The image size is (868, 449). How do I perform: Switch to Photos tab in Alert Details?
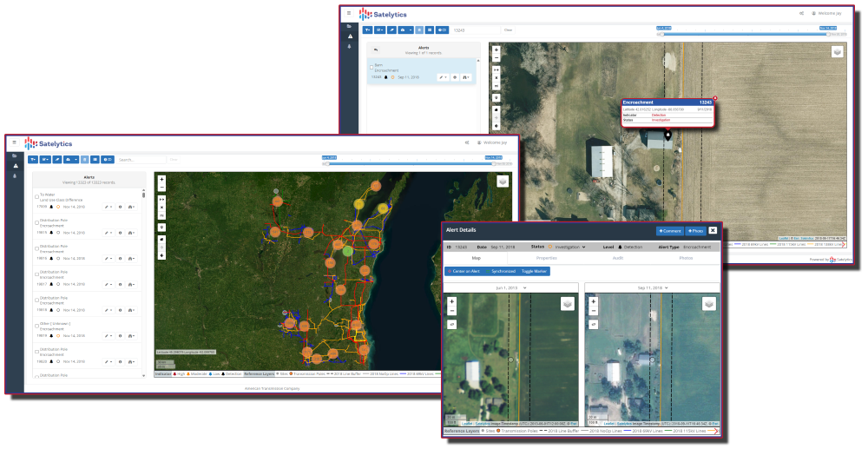coord(686,258)
